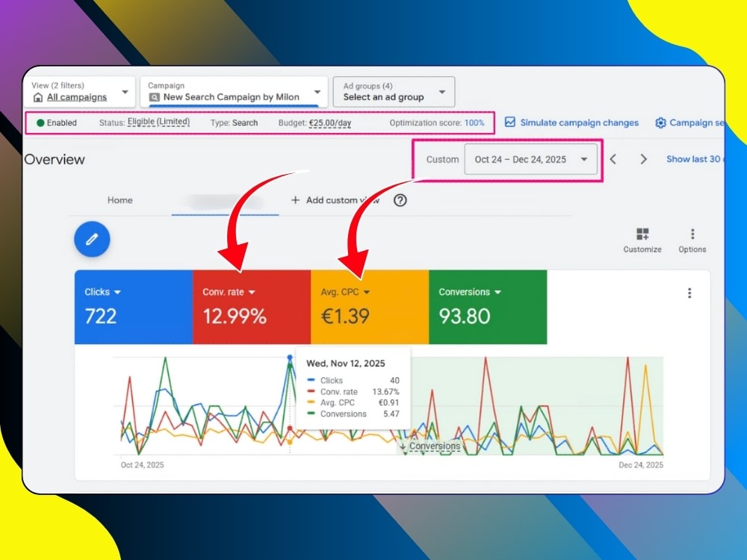
Task: Click the €25.00/day budget value
Action: point(330,123)
